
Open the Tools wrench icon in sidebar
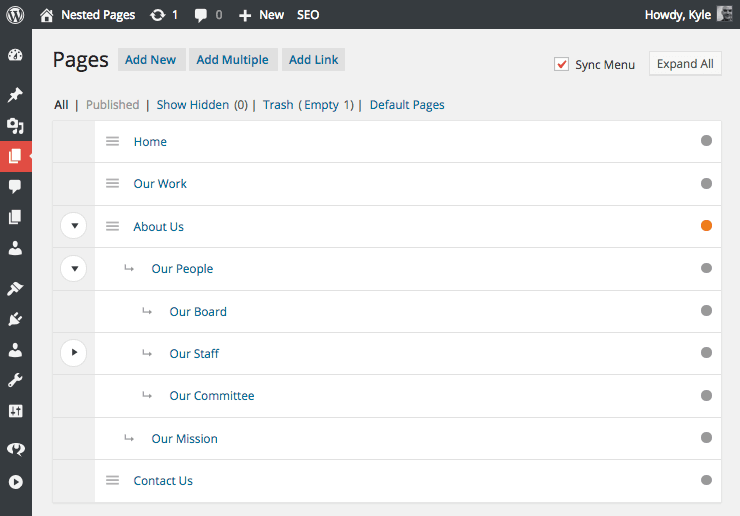click(15, 381)
